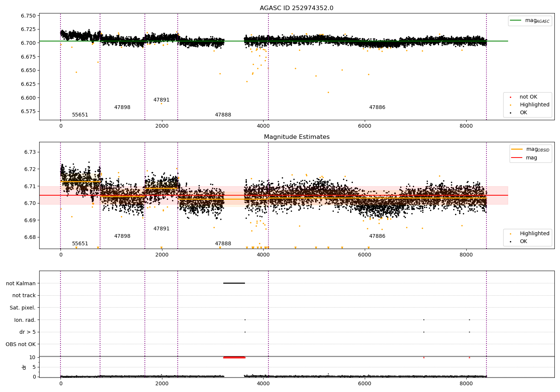Click 'OK' legend entry in the top panel
Viewport: 560px width, 392px height.
click(519, 113)
